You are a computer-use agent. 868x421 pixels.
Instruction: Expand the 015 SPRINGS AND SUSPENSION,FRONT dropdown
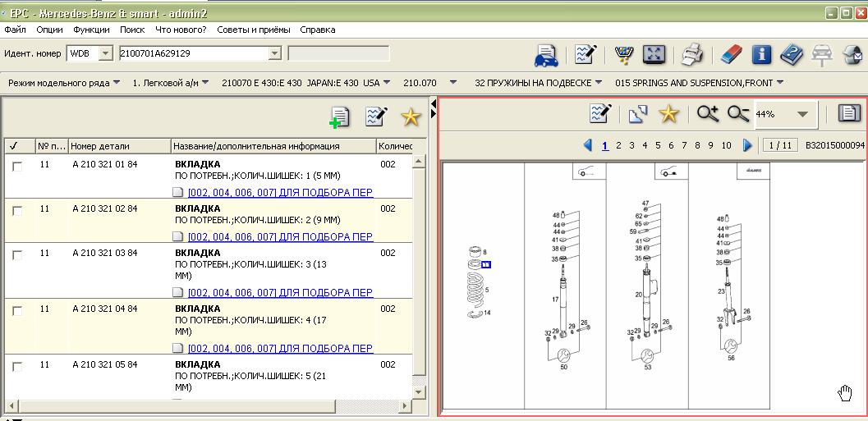pyautogui.click(x=780, y=82)
